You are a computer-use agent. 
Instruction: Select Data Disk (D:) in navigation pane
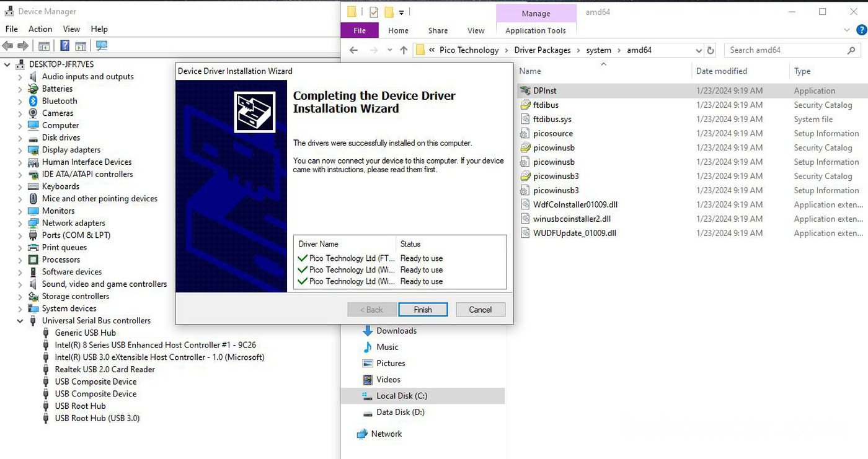(401, 412)
